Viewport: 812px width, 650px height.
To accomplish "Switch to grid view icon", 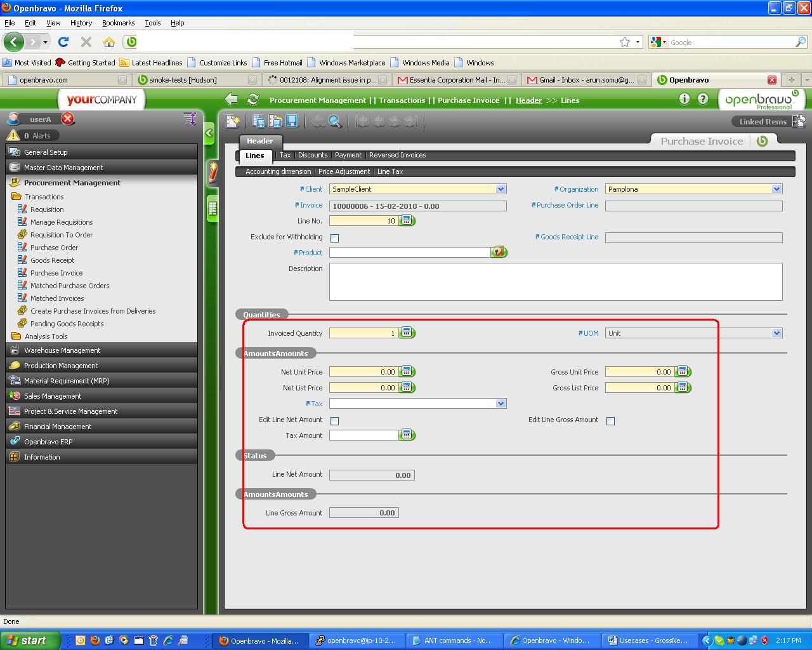I will coord(213,208).
